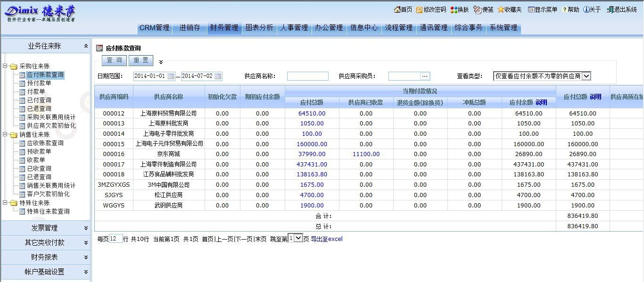This screenshot has width=644, height=282.
Task: Open 付款单 in the sidebar tree
Action: [36, 92]
